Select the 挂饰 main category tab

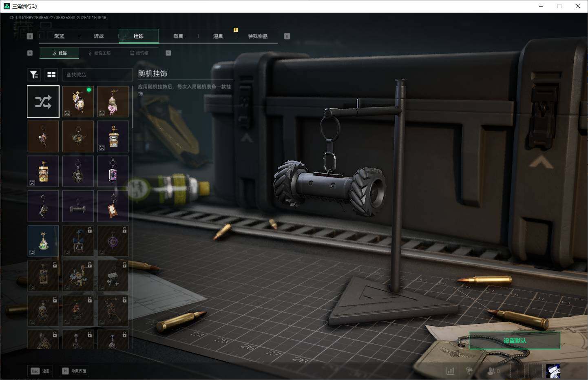[x=139, y=36]
